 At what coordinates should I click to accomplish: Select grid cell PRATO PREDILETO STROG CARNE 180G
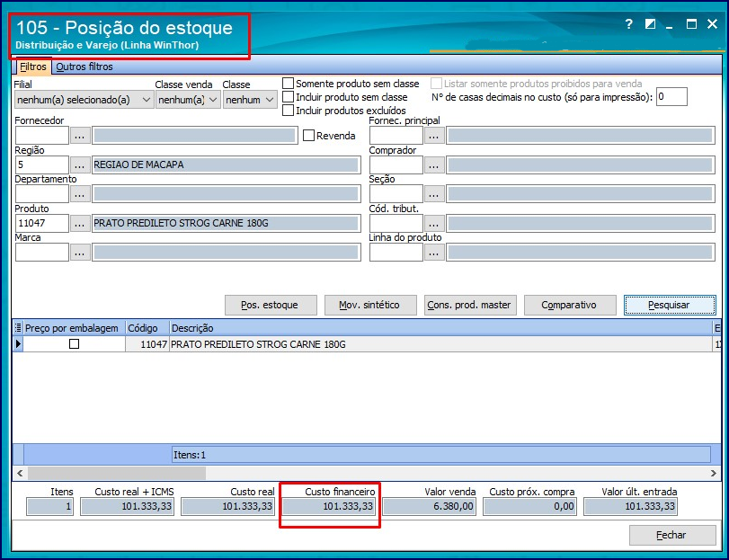[x=440, y=344]
